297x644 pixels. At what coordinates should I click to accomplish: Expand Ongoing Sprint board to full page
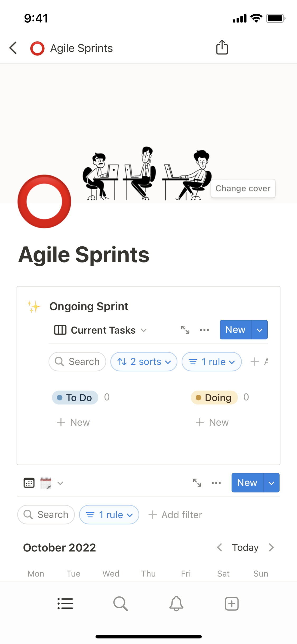[185, 330]
